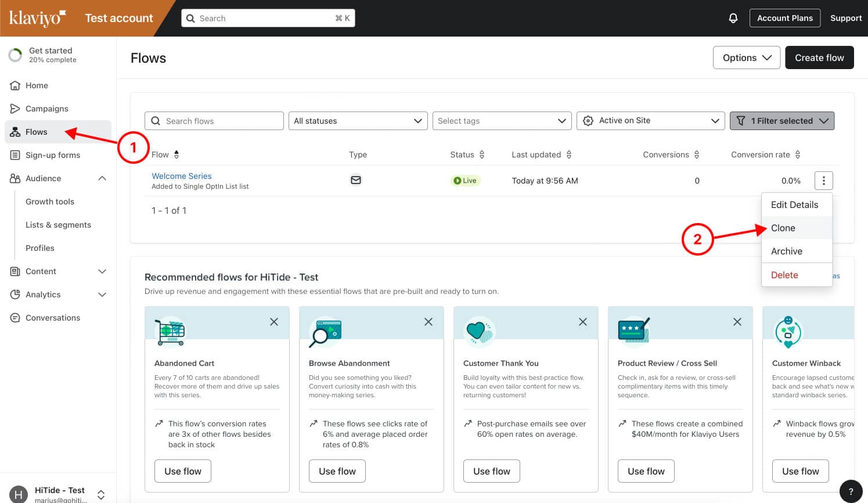Sort by the Flow column arrows
868x503 pixels.
[177, 155]
